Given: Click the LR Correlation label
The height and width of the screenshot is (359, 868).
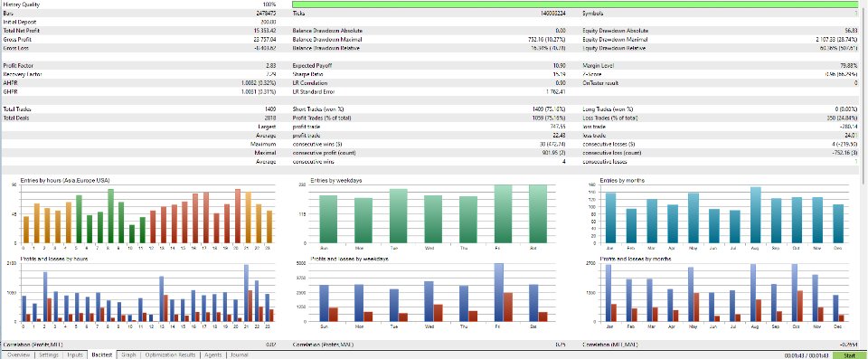Looking at the screenshot, I should (x=308, y=84).
